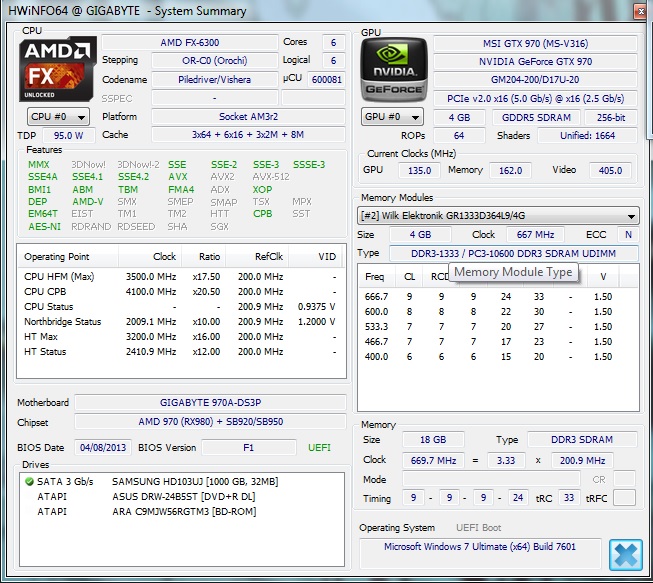Image resolution: width=653 pixels, height=583 pixels.
Task: Click the cache value 3x64 + 6x16 + 3x2M + 8M
Action: [x=248, y=135]
